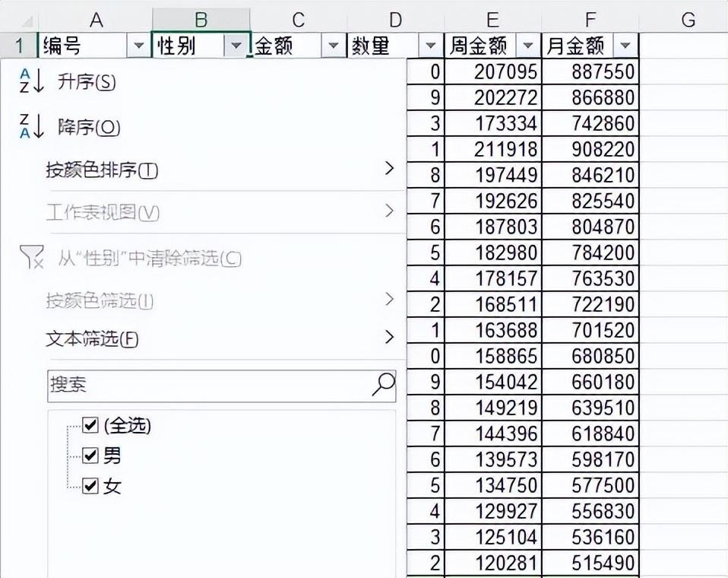Select cell with value 163688

493,330
